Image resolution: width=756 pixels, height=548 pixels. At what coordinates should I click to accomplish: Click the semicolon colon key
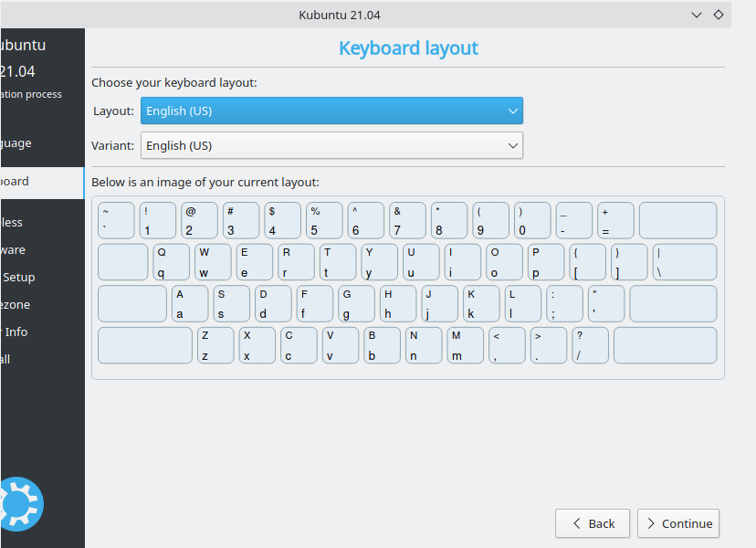tap(563, 303)
